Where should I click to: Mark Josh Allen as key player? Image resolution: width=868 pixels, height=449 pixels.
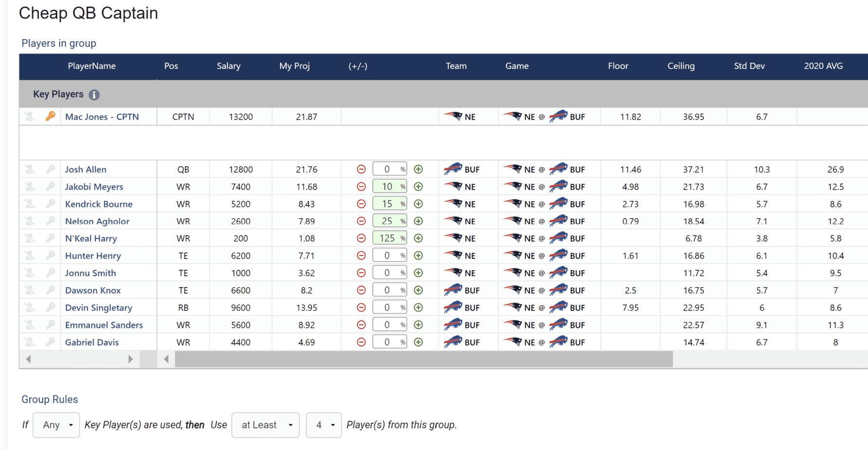tap(51, 169)
